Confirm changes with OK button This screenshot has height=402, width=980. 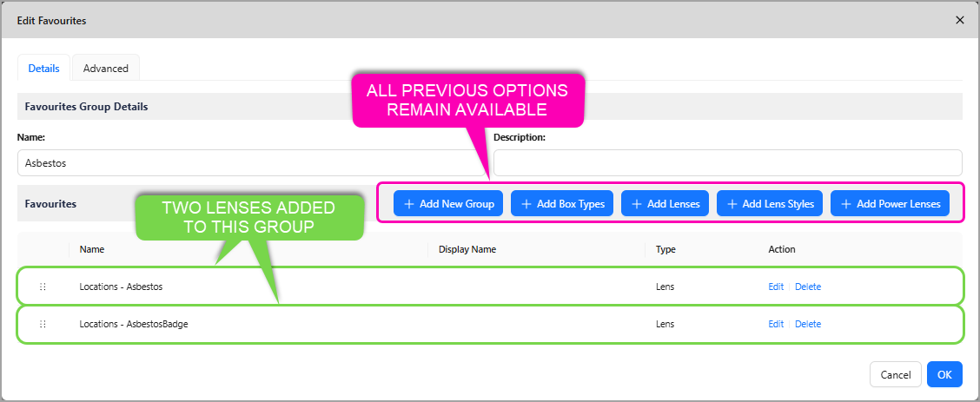point(944,374)
